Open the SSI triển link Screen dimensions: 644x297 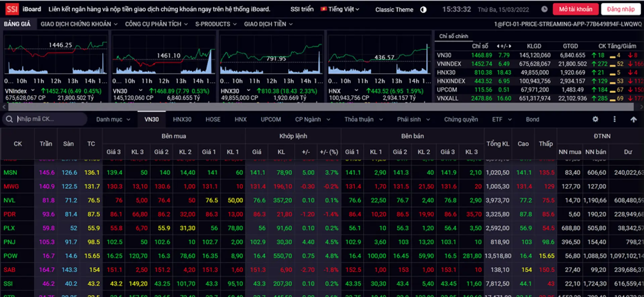coord(302,9)
